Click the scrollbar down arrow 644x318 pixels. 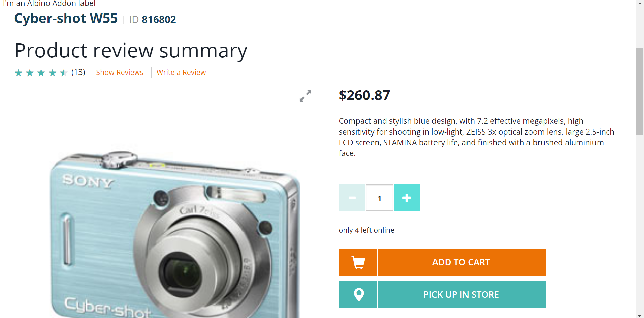pyautogui.click(x=640, y=315)
